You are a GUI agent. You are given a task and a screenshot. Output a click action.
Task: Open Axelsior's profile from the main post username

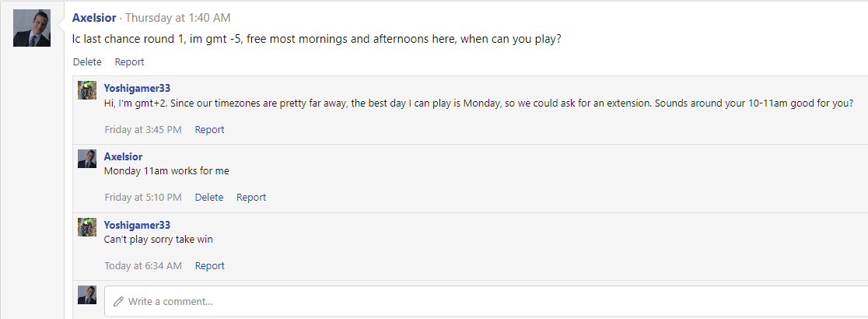point(96,17)
